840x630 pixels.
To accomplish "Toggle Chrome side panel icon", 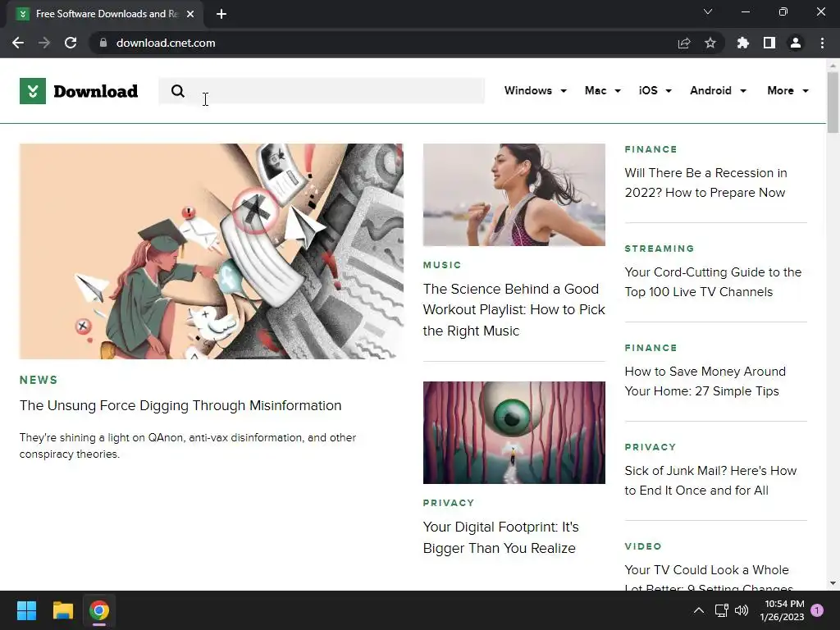I will (x=769, y=43).
